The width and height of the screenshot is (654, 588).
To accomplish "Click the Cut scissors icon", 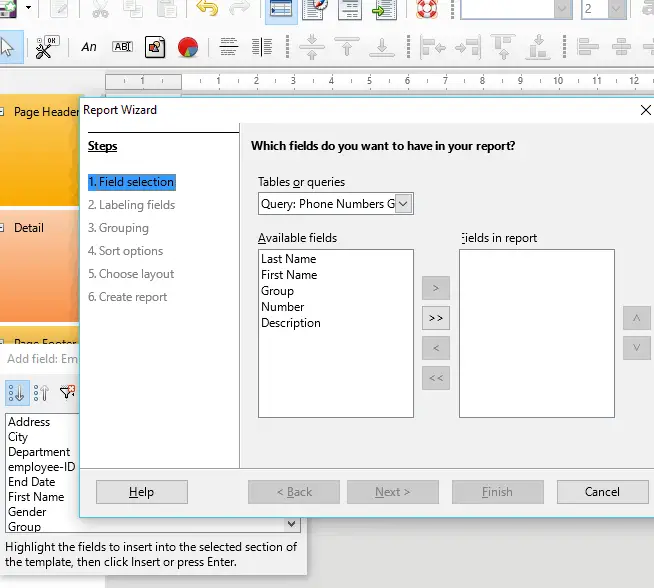I will tap(100, 8).
